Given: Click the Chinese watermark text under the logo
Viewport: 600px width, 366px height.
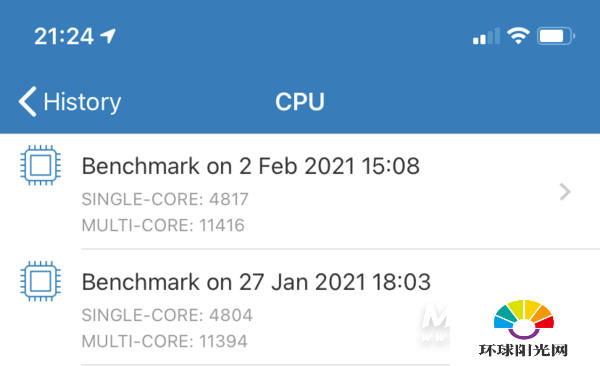Looking at the screenshot, I should [x=523, y=350].
